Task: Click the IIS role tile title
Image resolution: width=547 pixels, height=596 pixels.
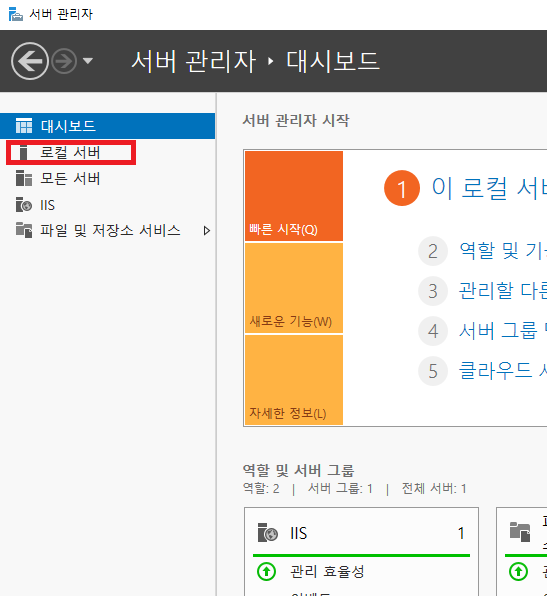Action: pyautogui.click(x=298, y=533)
